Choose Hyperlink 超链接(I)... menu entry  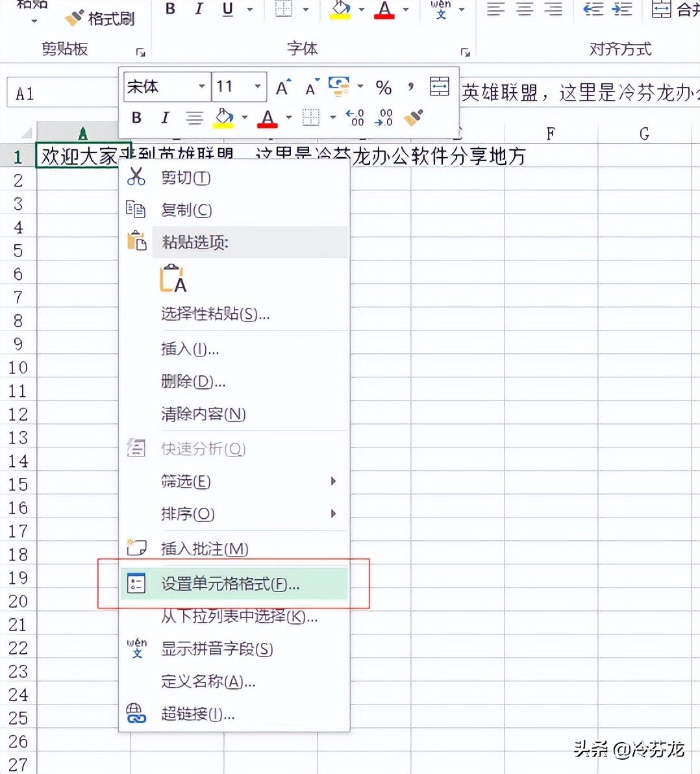tap(234, 714)
